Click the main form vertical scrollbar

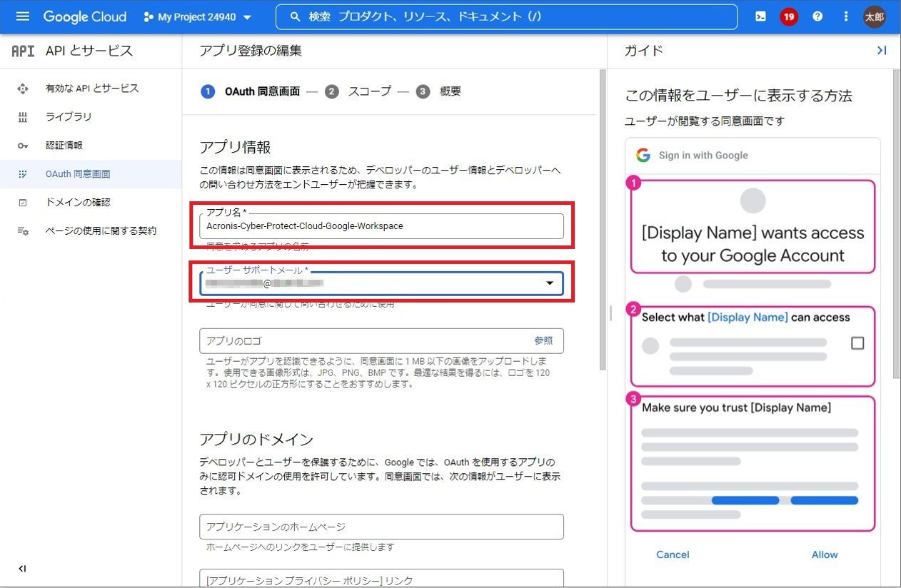603,220
